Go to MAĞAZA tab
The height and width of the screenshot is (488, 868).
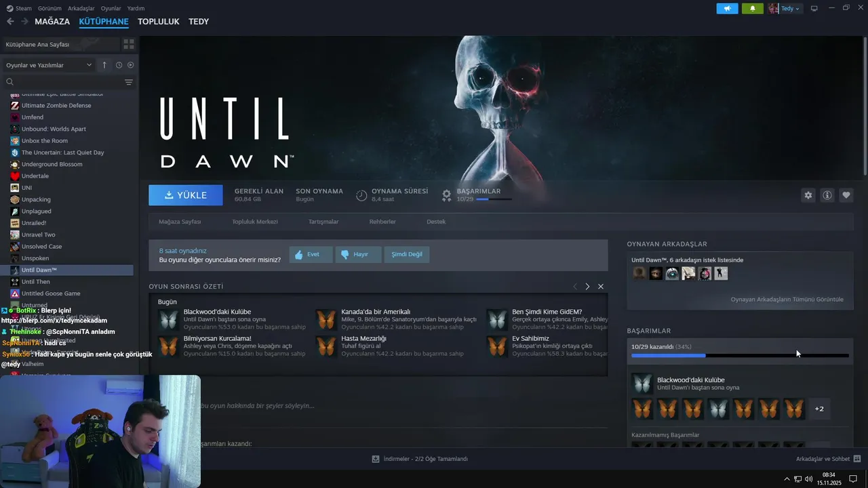(52, 22)
